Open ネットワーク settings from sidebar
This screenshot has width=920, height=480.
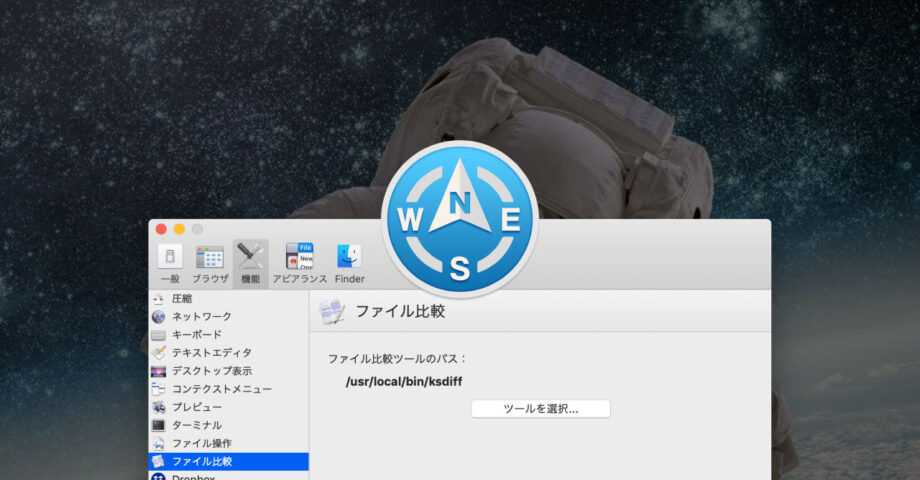201,317
